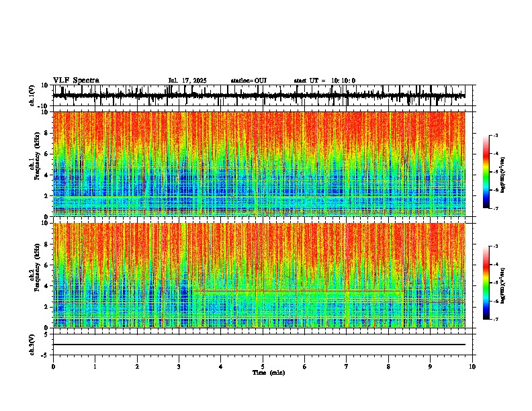This screenshot has width=532, height=411.
Task: Click time axis tick label 7
Action: 347,367
